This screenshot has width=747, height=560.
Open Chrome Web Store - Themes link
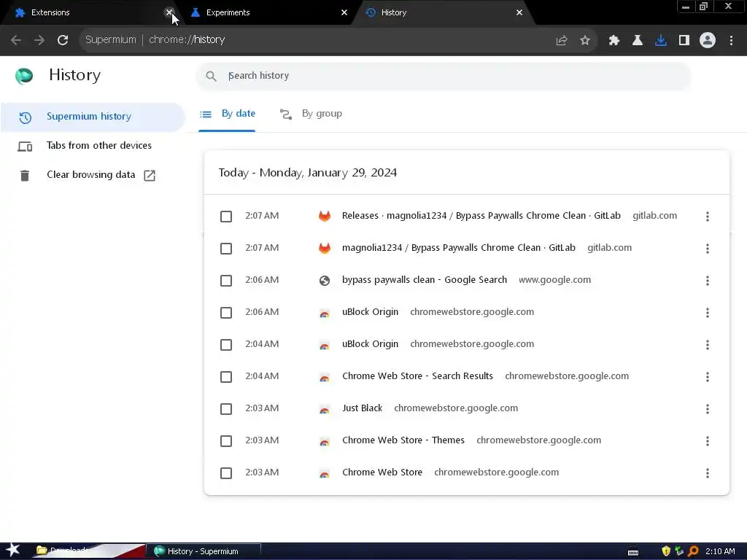coord(403,440)
